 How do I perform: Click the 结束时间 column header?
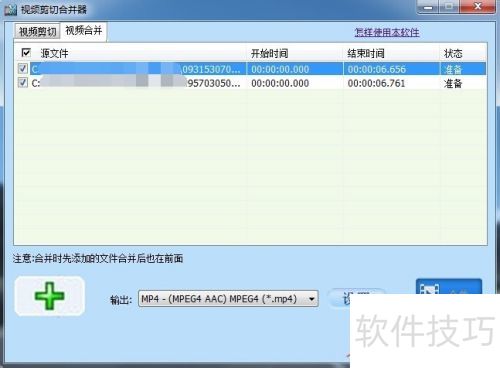pos(366,53)
